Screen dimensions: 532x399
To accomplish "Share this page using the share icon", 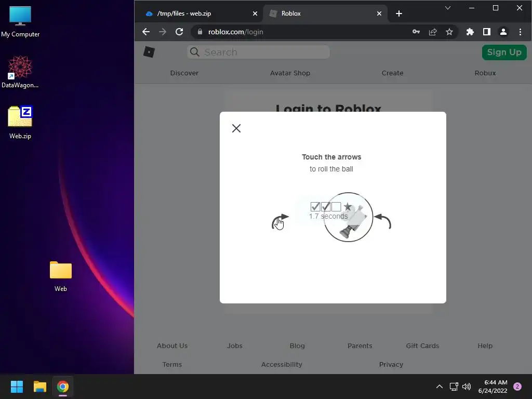I will click(433, 32).
